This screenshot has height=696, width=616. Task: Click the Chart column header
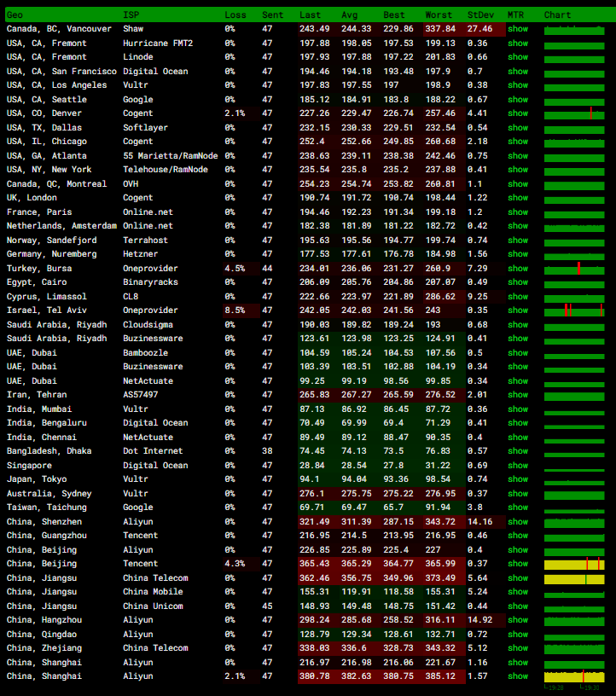coord(557,15)
